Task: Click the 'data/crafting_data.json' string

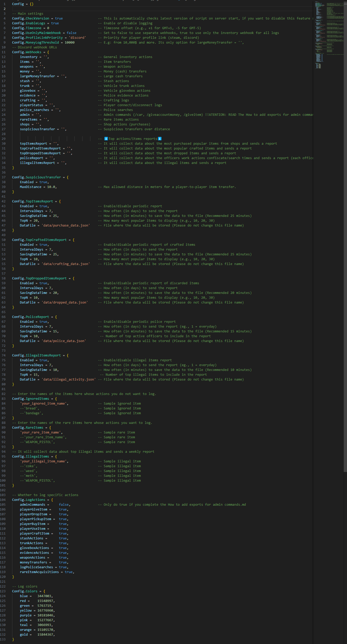Action: [x=66, y=264]
